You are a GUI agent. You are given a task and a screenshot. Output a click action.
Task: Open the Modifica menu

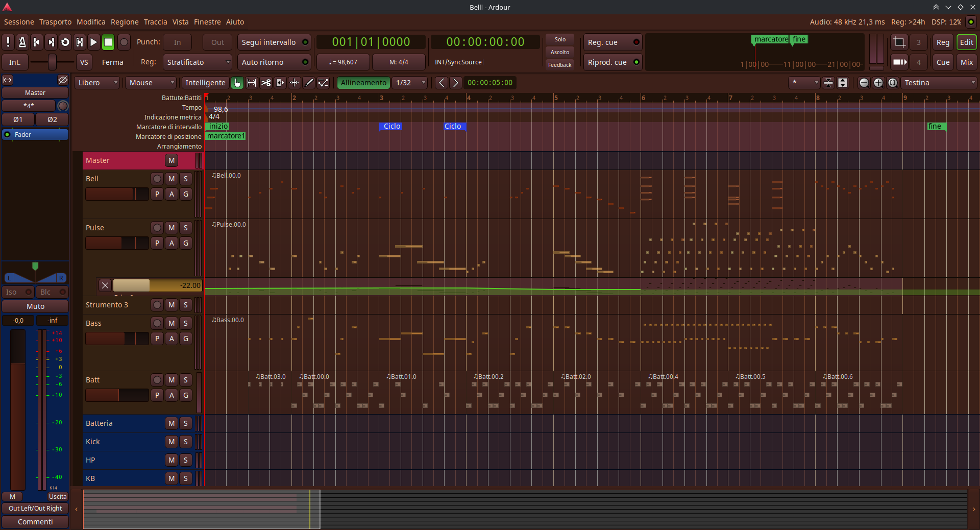91,22
